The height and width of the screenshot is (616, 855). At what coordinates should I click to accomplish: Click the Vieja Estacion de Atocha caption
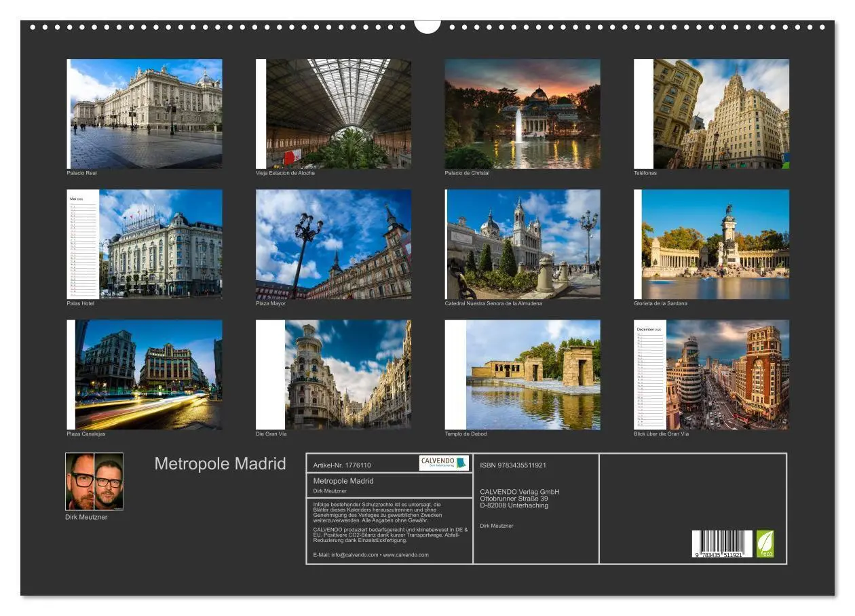[x=285, y=173]
